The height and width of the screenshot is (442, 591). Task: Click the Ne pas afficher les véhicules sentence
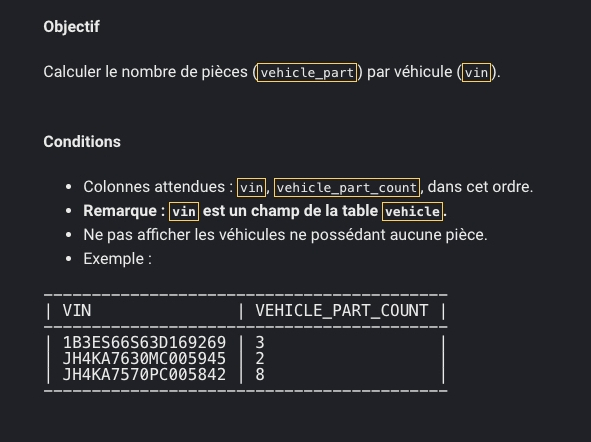point(285,235)
